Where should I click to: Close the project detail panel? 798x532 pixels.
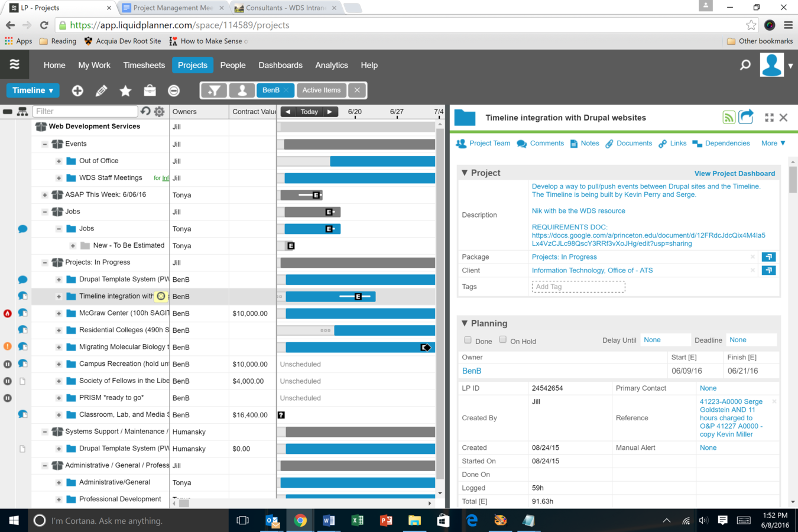(x=784, y=118)
